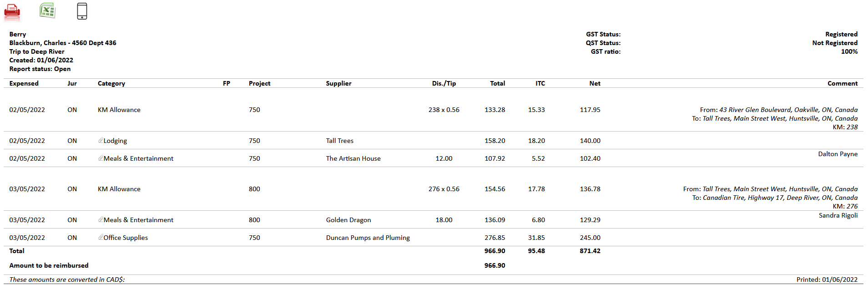This screenshot has width=868, height=305.
Task: Select the KM Allowance entry dated 02/05/2022
Action: 119,110
